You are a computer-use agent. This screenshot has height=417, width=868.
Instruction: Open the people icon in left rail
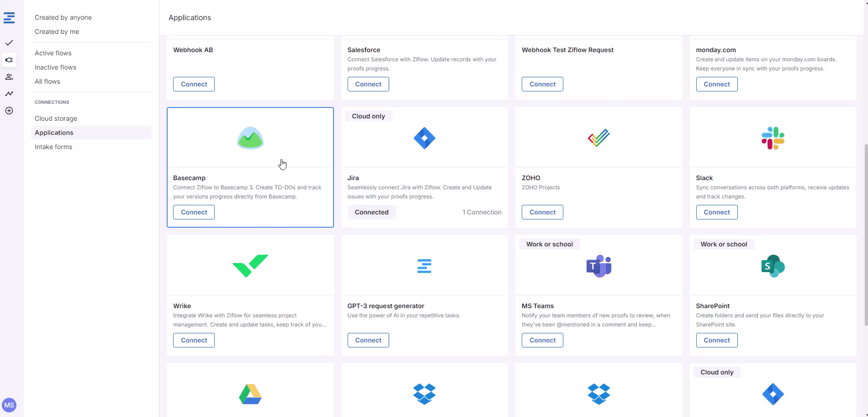(x=9, y=77)
